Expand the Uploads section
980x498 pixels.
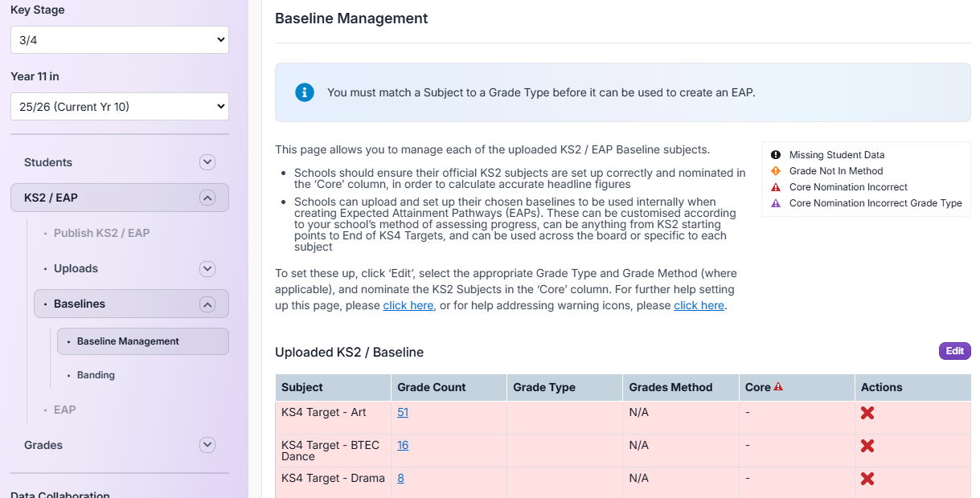[x=207, y=268]
